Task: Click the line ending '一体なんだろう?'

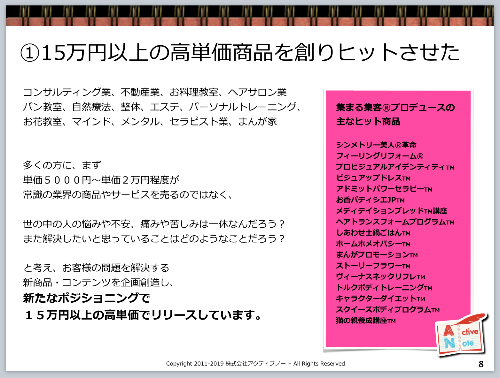Action: coord(154,224)
